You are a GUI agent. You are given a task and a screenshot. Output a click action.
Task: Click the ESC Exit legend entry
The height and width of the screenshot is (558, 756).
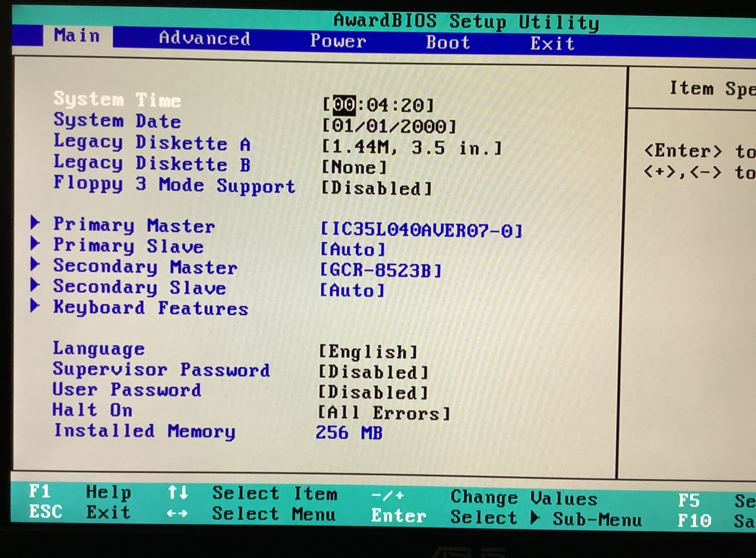click(80, 512)
